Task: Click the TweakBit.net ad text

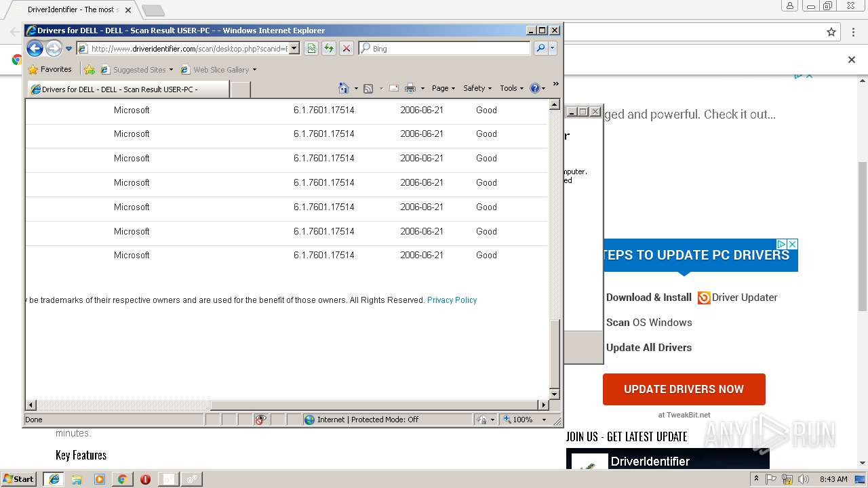Action: coord(684,415)
